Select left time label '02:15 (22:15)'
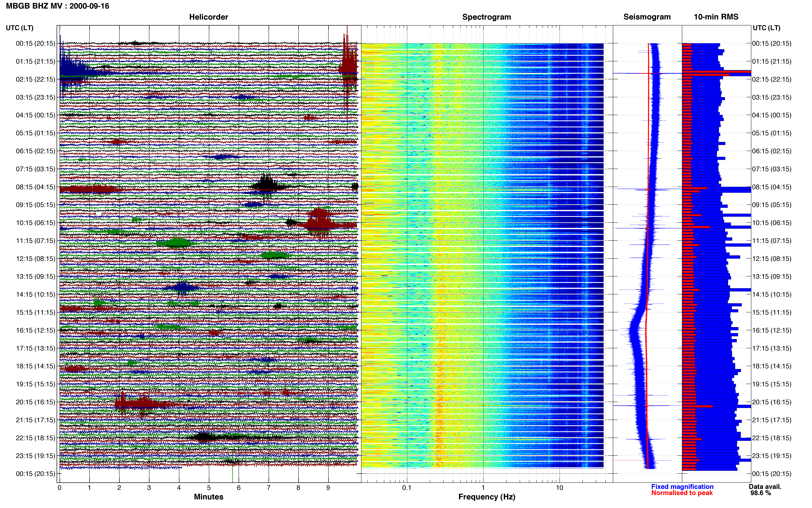Image resolution: width=812 pixels, height=508 pixels. pyautogui.click(x=36, y=79)
